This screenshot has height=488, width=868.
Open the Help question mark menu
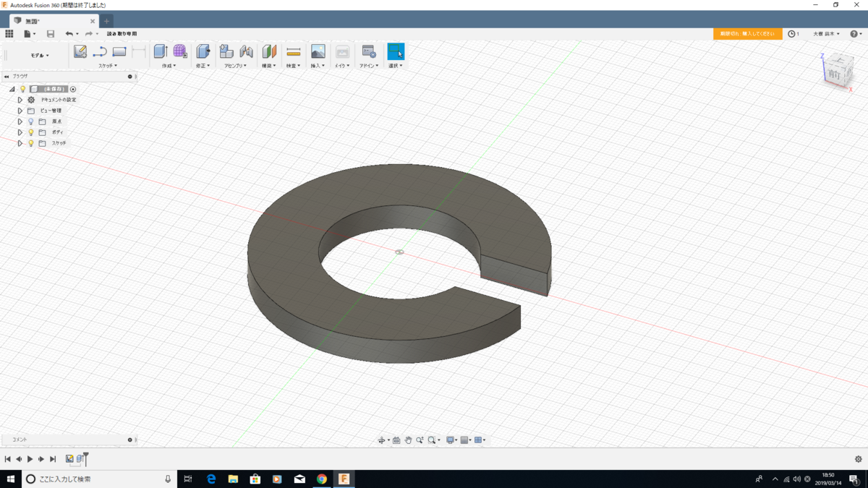click(x=856, y=34)
